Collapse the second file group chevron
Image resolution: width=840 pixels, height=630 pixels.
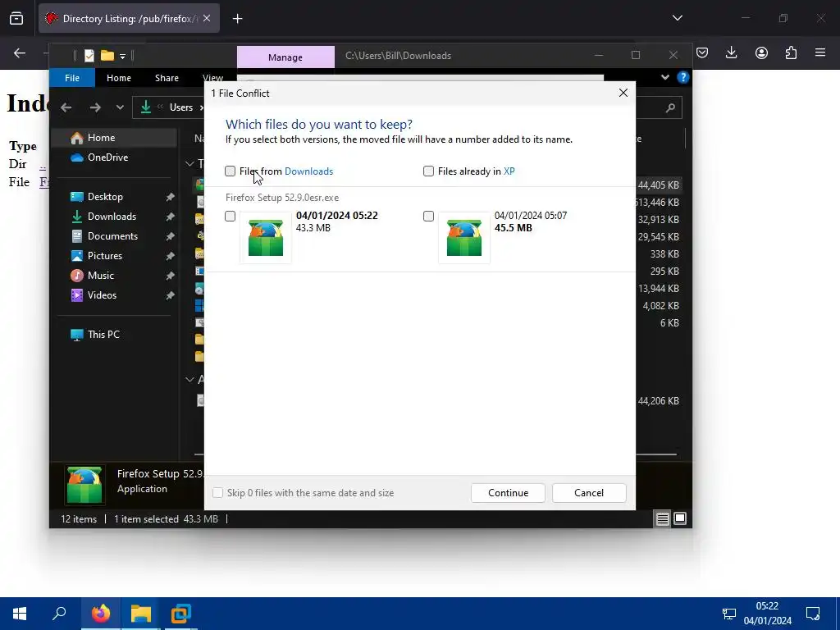pyautogui.click(x=189, y=379)
